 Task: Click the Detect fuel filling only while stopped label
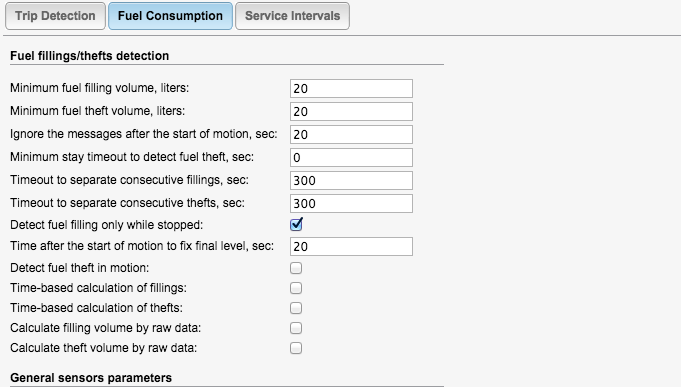pyautogui.click(x=106, y=225)
